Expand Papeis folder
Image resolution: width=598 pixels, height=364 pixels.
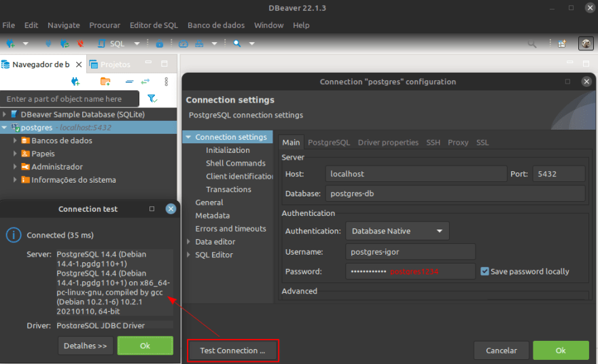(x=15, y=153)
